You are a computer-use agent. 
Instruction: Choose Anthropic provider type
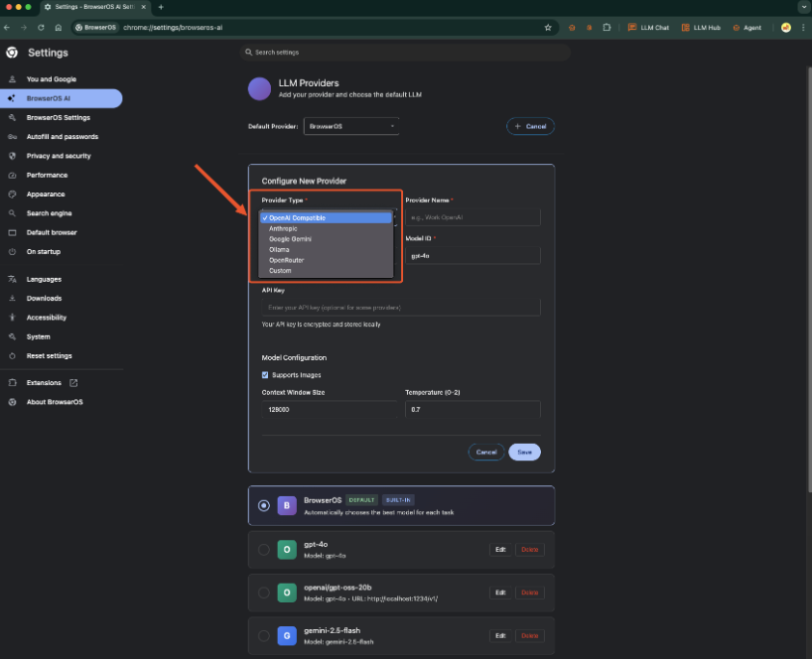pyautogui.click(x=326, y=228)
